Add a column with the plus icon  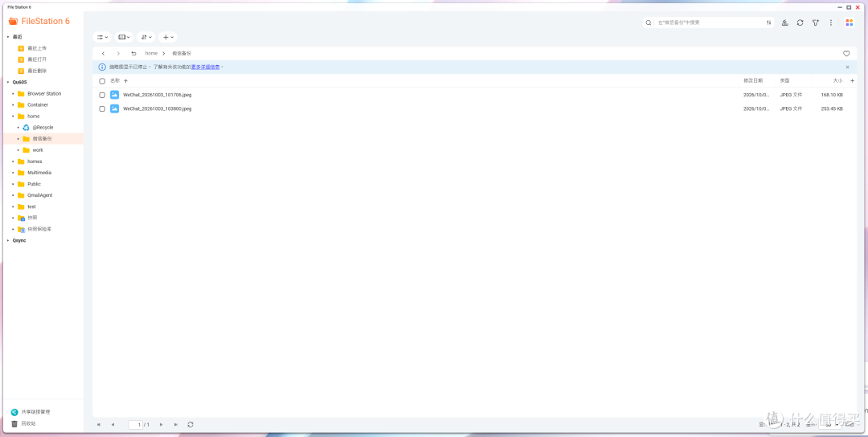click(853, 81)
